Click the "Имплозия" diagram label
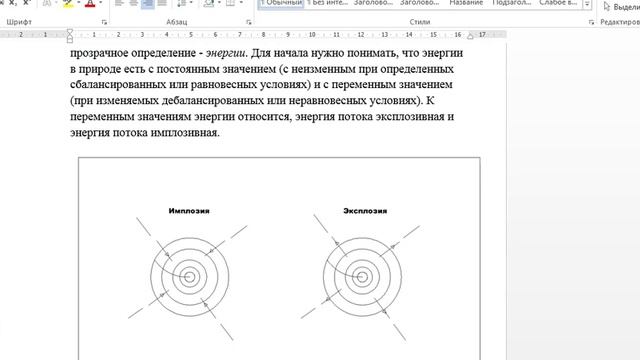The height and width of the screenshot is (360, 640). click(189, 211)
